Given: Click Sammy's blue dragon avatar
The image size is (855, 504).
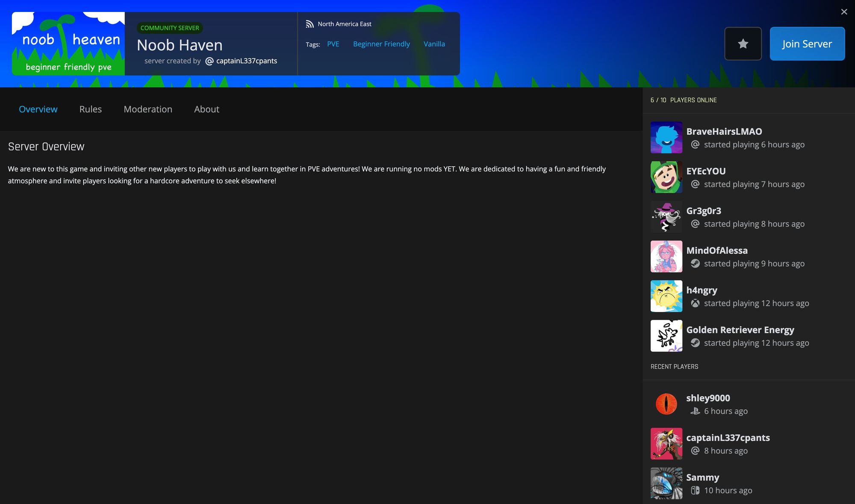Looking at the screenshot, I should 666,483.
